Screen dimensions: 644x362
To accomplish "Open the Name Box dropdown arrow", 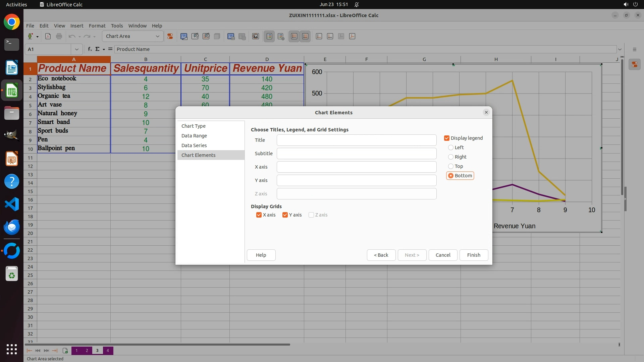I will coord(77,49).
